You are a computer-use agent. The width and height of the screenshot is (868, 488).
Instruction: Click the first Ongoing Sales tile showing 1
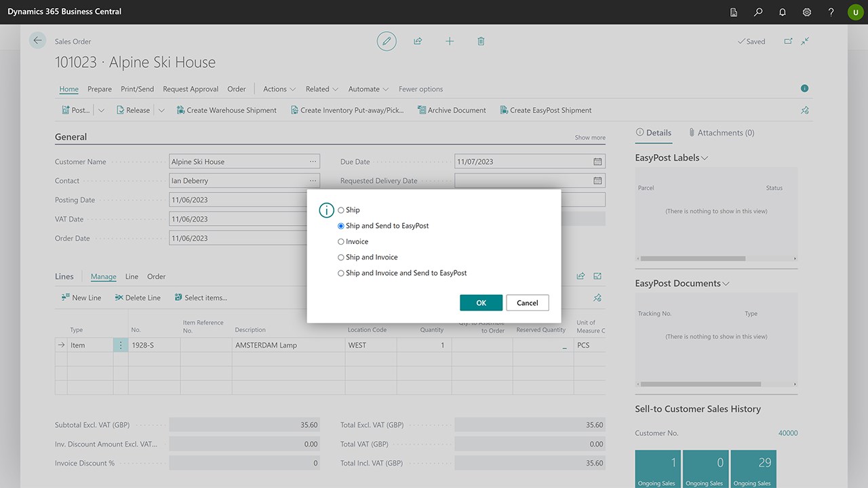click(x=658, y=469)
